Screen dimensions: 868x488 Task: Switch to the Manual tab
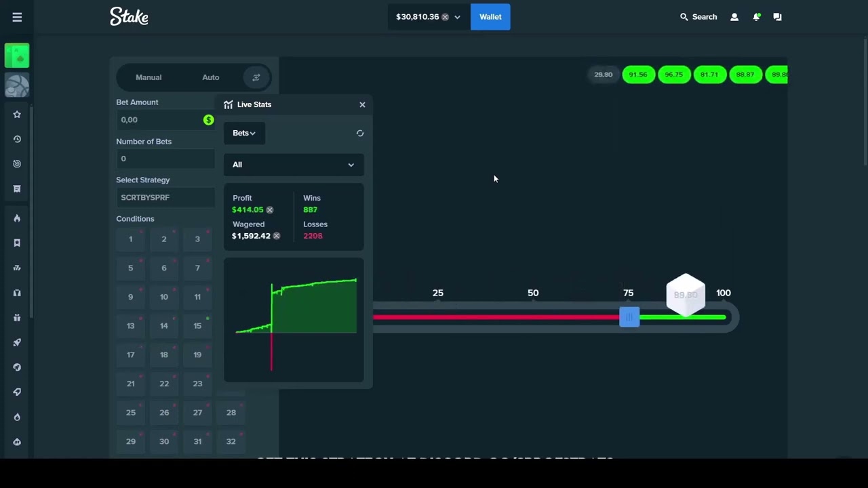tap(149, 77)
